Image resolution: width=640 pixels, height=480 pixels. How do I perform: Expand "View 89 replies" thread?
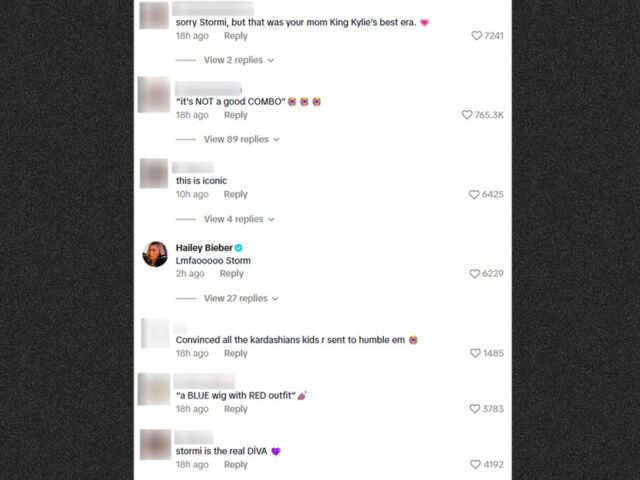[242, 139]
